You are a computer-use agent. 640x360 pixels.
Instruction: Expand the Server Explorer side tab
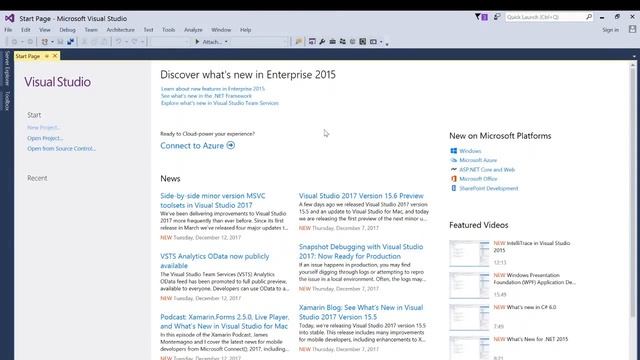pos(7,68)
